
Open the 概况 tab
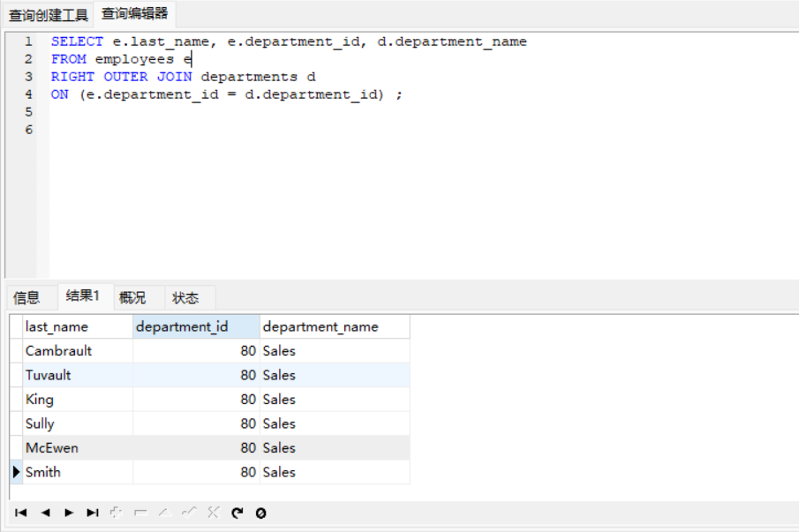point(132,297)
